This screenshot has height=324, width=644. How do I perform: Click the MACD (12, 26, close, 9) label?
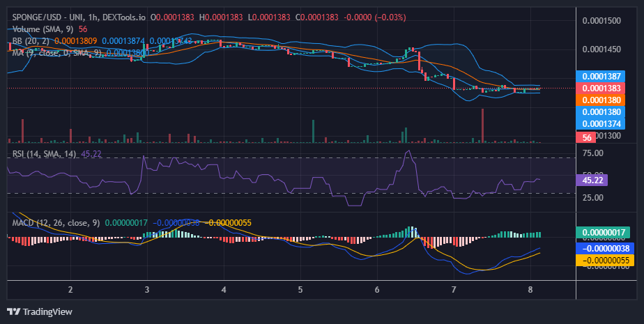(56, 223)
